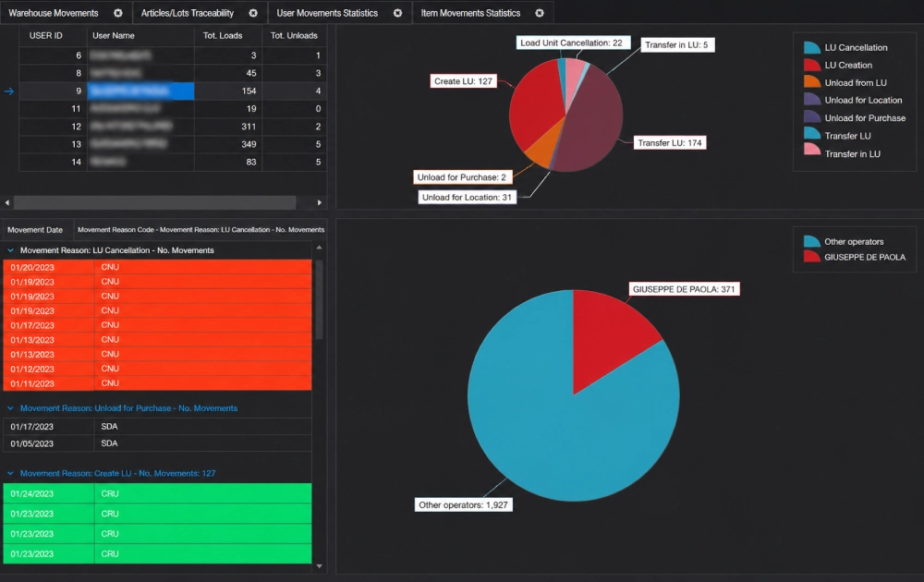
Task: Close the Articles/Lots Traceability tab
Action: point(253,13)
